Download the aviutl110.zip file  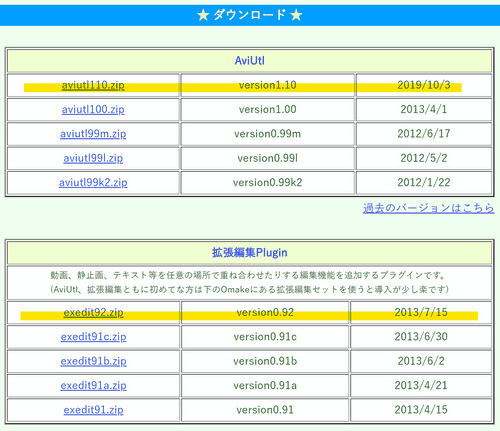(93, 85)
